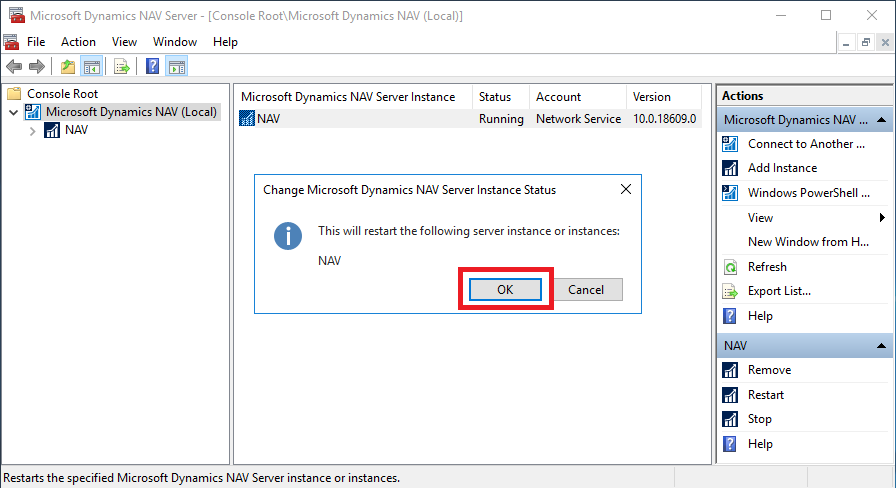Click the Up one level folder icon
The width and height of the screenshot is (896, 488).
(68, 67)
